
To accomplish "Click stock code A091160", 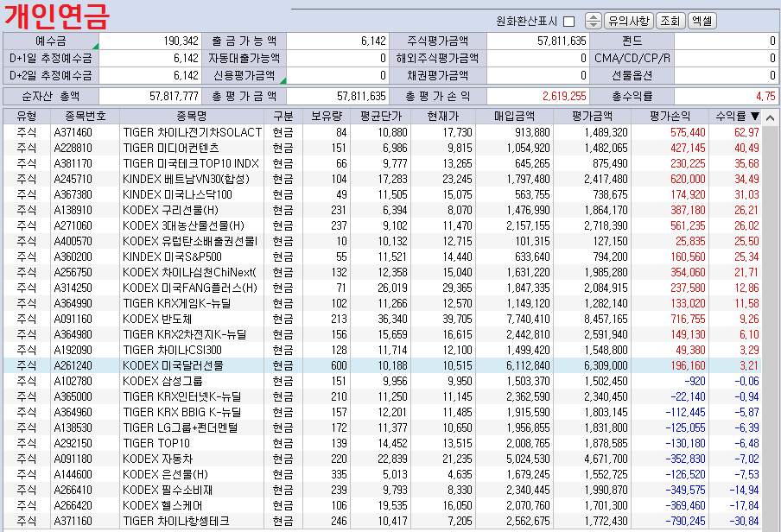I will pyautogui.click(x=73, y=319).
